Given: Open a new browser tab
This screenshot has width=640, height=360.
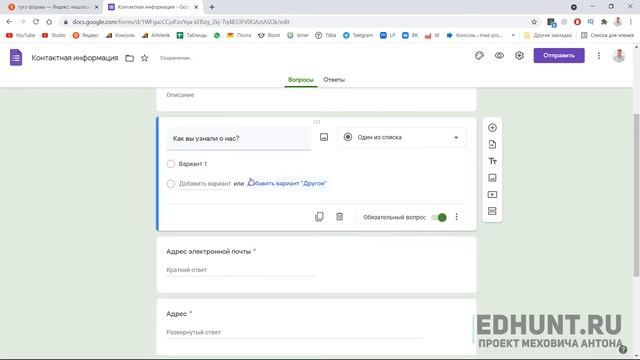Looking at the screenshot, I should click(x=212, y=7).
